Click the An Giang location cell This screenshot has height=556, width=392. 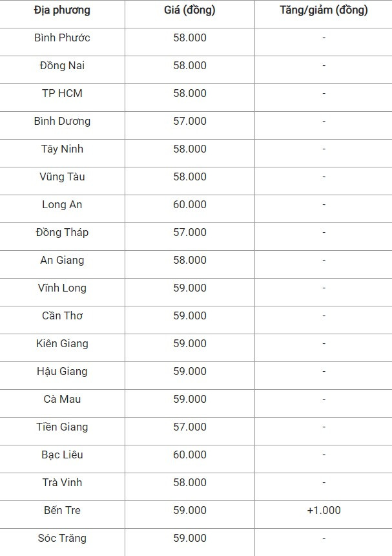click(62, 261)
